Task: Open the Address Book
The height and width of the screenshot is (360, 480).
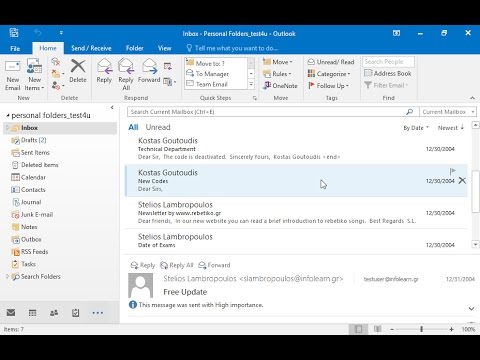Action: [x=388, y=73]
